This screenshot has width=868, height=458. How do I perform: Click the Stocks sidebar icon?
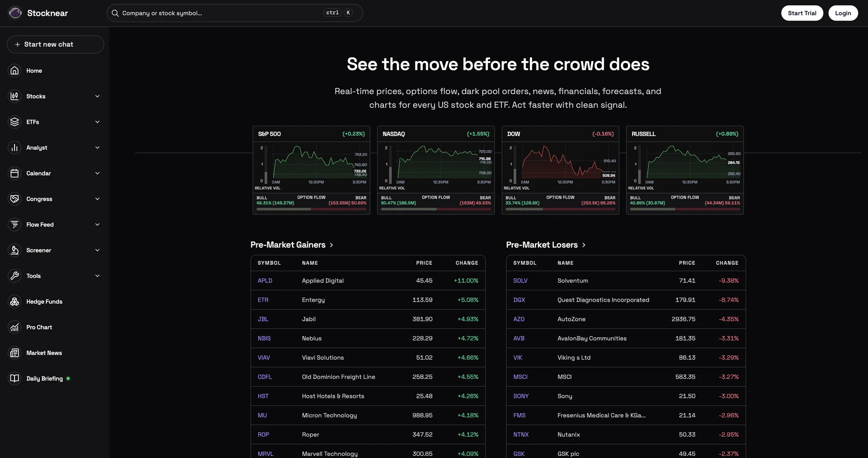click(x=15, y=96)
